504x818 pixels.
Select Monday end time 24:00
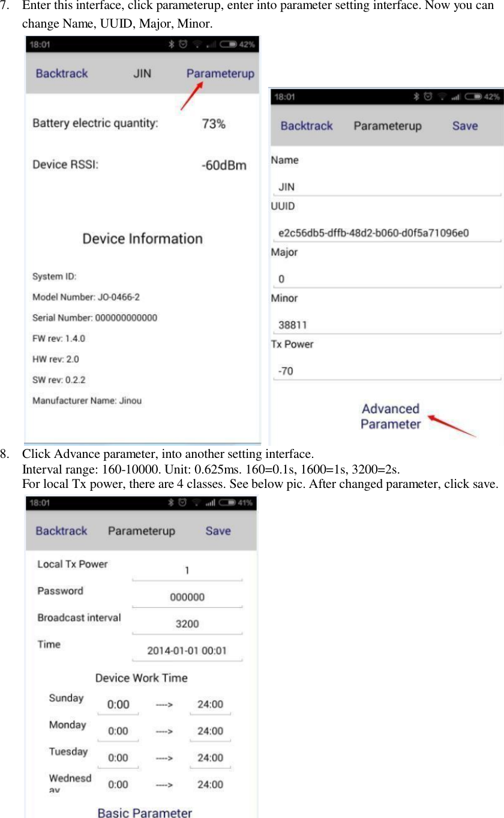pyautogui.click(x=210, y=731)
